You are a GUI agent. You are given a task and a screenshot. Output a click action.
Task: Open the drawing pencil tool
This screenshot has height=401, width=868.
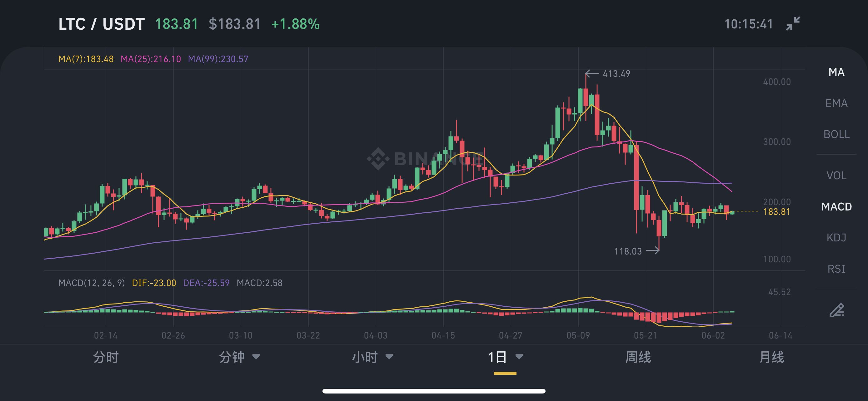tap(837, 310)
